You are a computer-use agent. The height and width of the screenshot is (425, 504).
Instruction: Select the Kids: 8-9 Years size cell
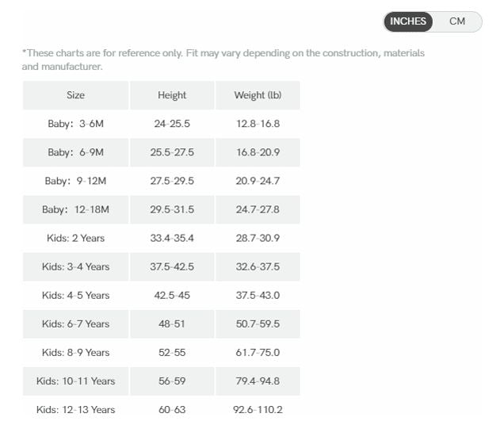coord(75,353)
